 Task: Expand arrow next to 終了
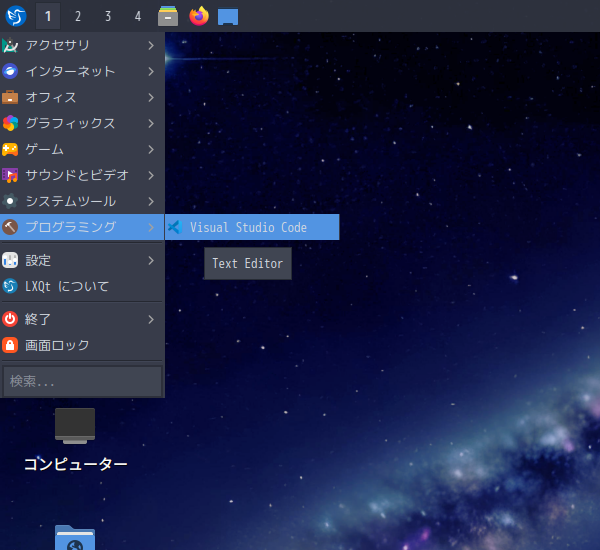(x=151, y=320)
